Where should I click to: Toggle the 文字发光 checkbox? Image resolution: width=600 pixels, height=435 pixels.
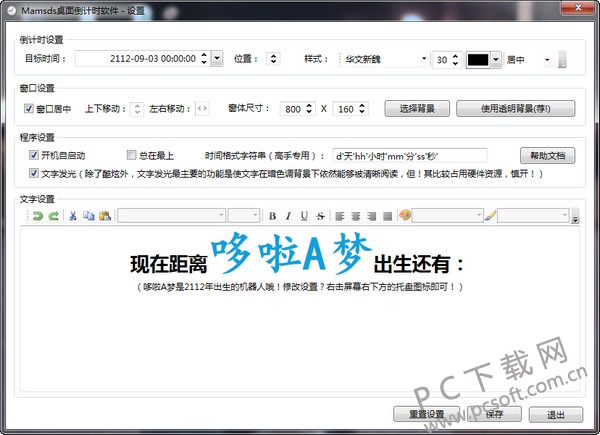pyautogui.click(x=34, y=173)
